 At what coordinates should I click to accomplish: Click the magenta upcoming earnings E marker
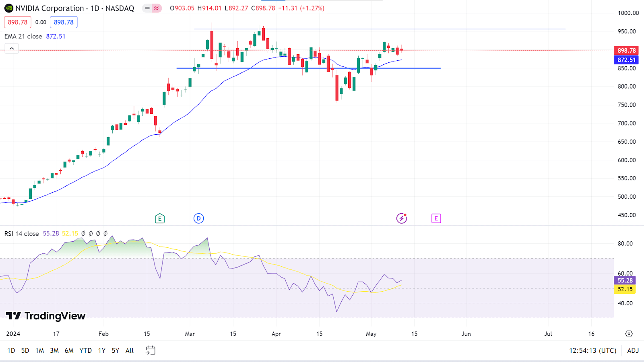click(436, 218)
